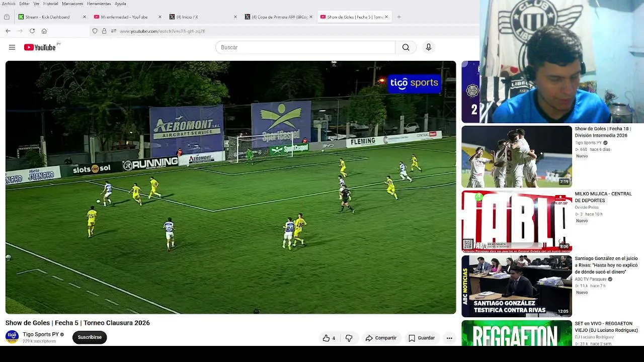Close the Stream - Kick Dashboard tab
The height and width of the screenshot is (362, 644).
[x=85, y=17]
